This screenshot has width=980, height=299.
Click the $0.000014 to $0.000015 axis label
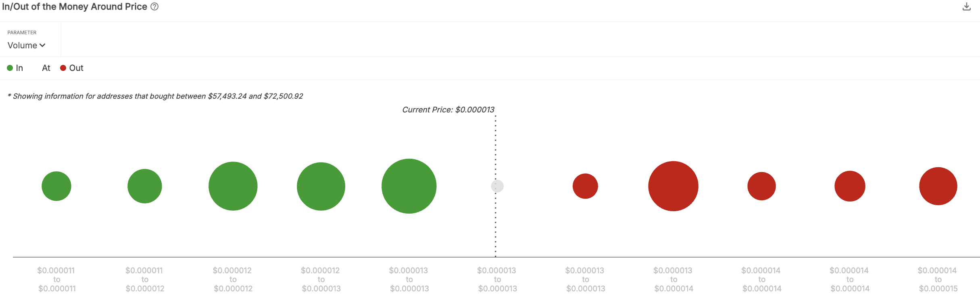pos(938,279)
